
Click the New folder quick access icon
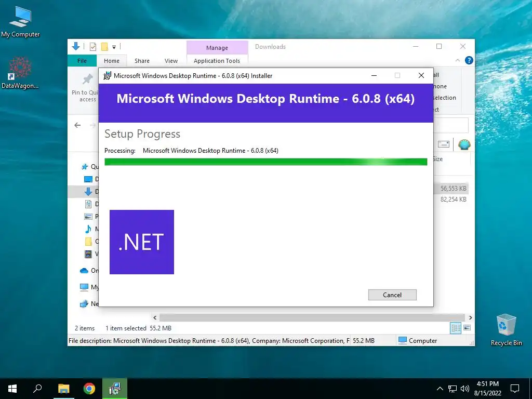104,46
